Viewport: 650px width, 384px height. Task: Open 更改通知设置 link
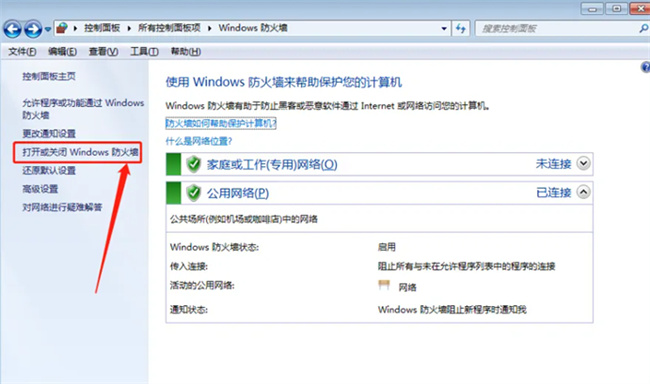pos(49,134)
